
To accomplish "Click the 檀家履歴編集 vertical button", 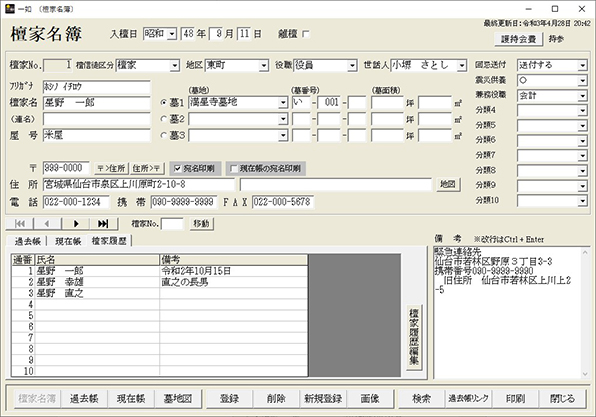I will (414, 336).
